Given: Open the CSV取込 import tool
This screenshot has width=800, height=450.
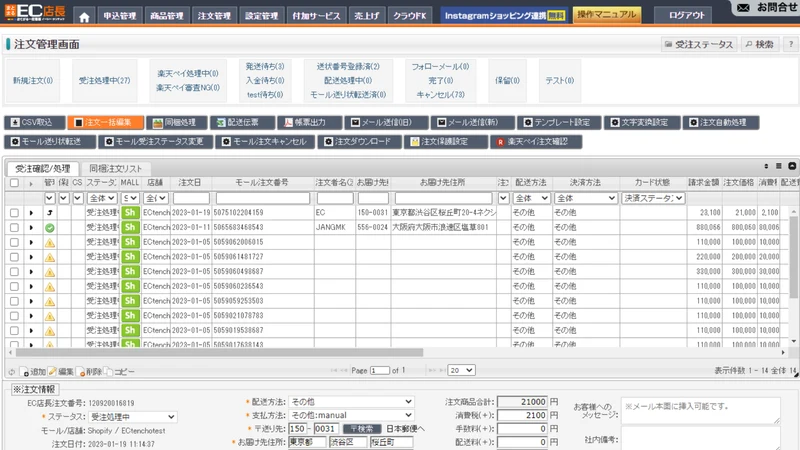Looking at the screenshot, I should coord(35,122).
